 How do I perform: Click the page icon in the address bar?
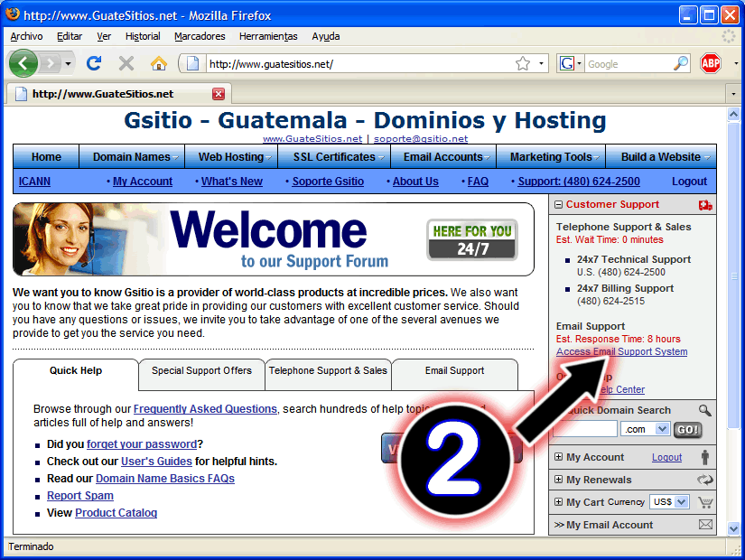(193, 64)
